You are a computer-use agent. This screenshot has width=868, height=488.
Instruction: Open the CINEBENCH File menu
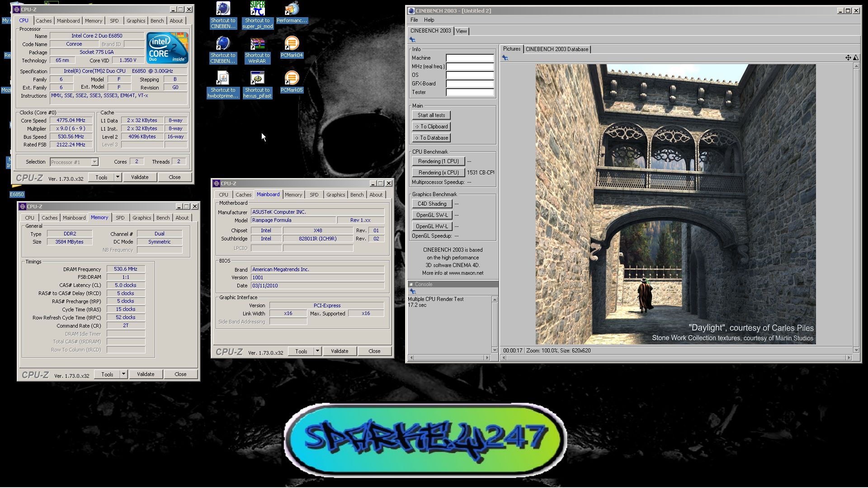414,20
